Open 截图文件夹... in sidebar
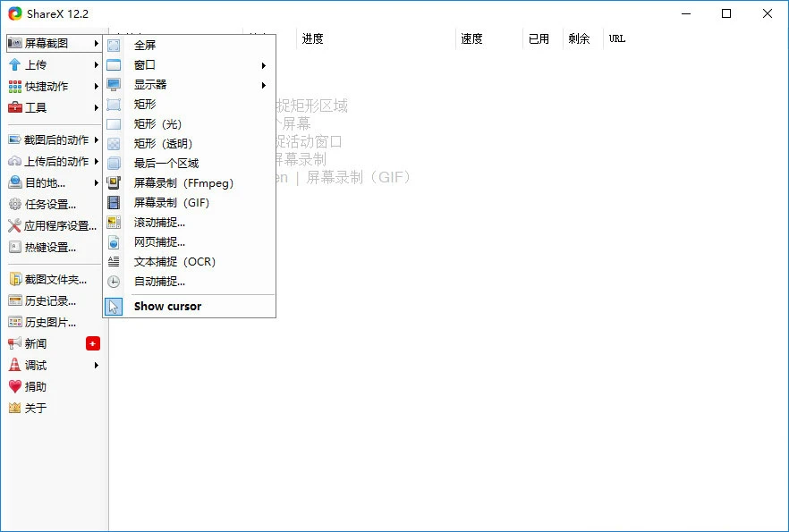Image resolution: width=789 pixels, height=532 pixels. coord(54,279)
